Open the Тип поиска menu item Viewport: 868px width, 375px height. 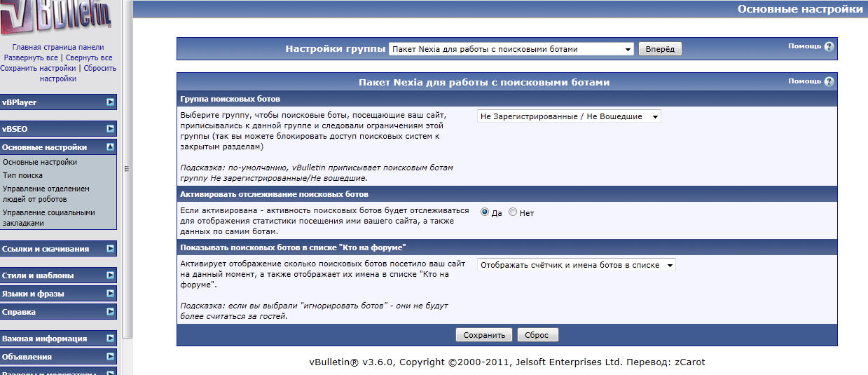[x=22, y=175]
